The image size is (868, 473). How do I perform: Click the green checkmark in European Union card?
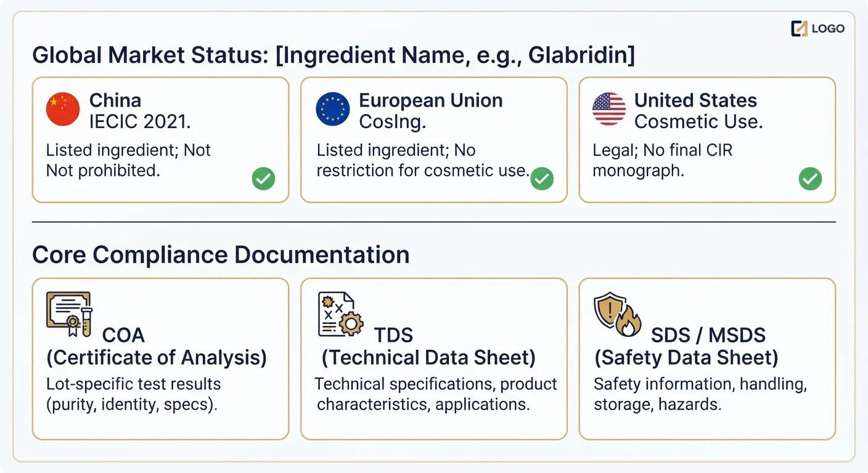pyautogui.click(x=542, y=179)
